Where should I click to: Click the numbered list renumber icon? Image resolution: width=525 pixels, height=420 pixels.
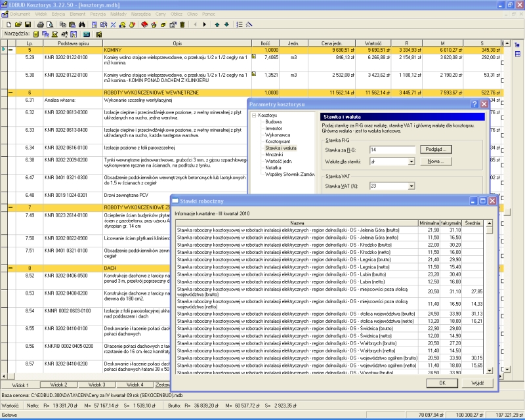[x=240, y=24]
